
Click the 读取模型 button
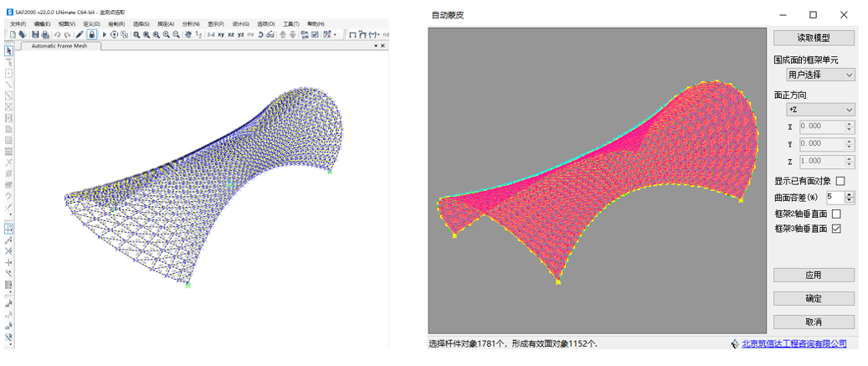click(x=814, y=39)
